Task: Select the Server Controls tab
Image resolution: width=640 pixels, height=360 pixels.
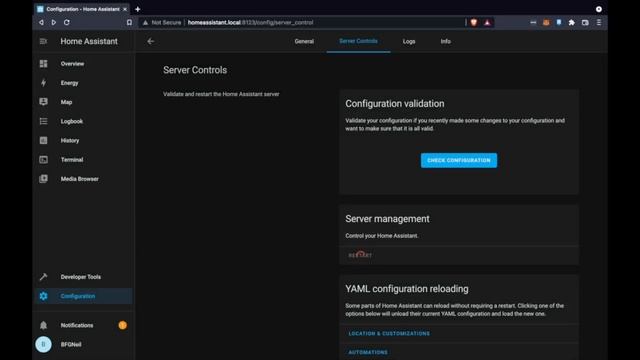Action: [x=358, y=41]
